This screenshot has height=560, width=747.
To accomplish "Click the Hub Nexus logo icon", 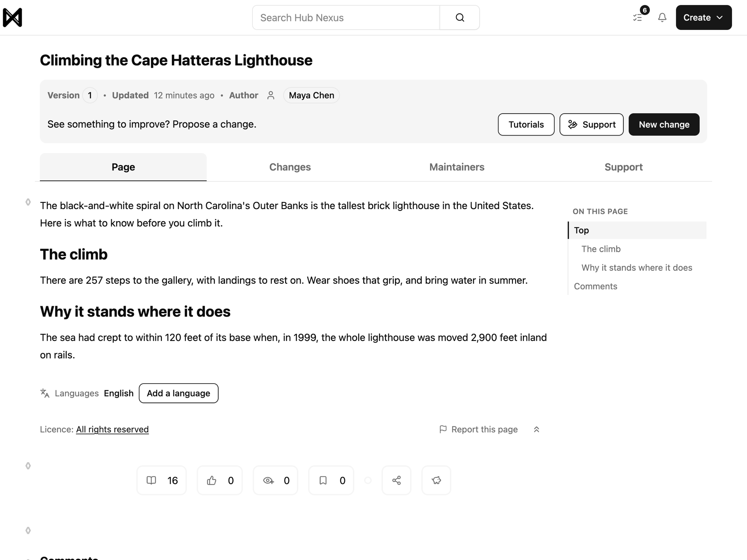I will tap(12, 17).
